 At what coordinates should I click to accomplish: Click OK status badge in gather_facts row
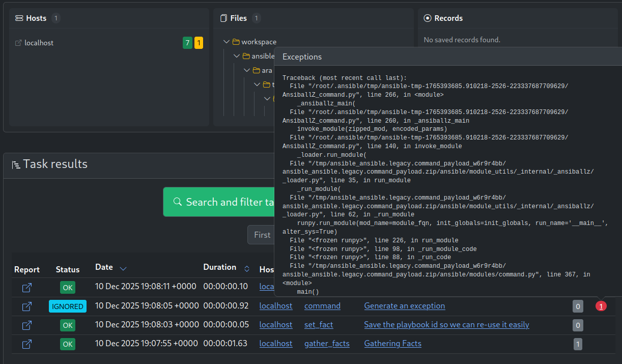[x=68, y=344]
